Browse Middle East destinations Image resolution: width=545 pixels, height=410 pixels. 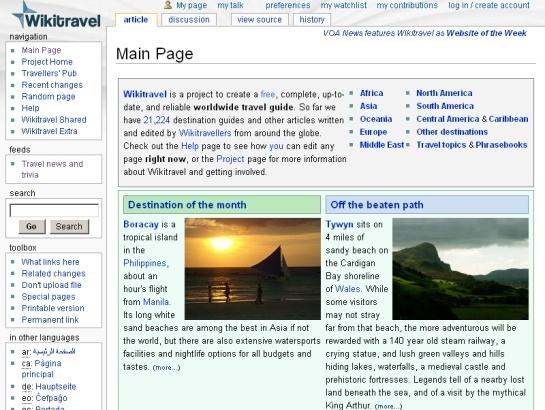382,145
